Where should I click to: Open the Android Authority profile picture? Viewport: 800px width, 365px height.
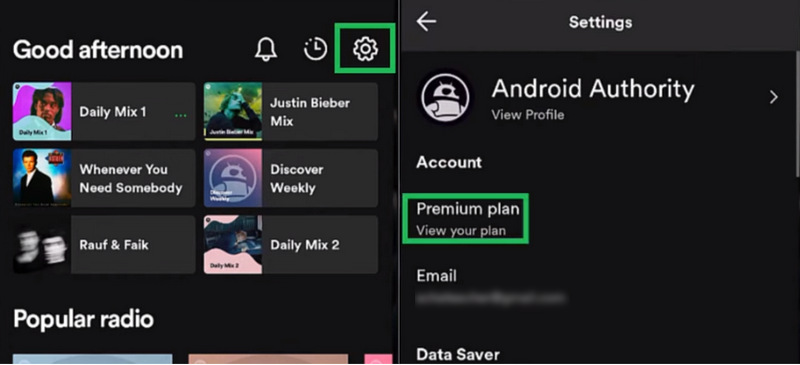pos(445,97)
